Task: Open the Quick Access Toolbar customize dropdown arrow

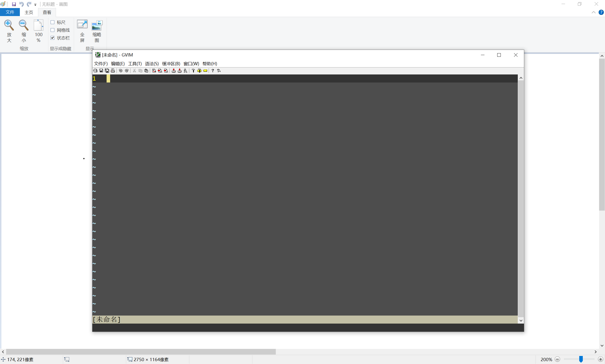Action: tap(35, 5)
